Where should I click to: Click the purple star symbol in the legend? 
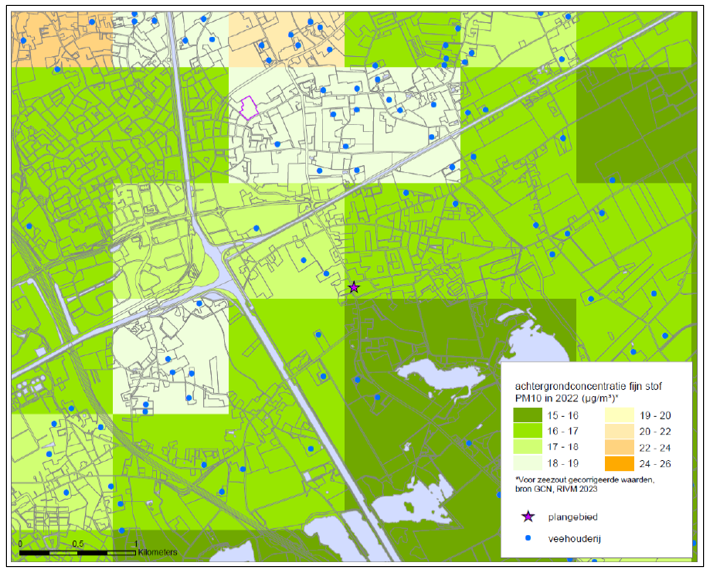[x=528, y=517]
